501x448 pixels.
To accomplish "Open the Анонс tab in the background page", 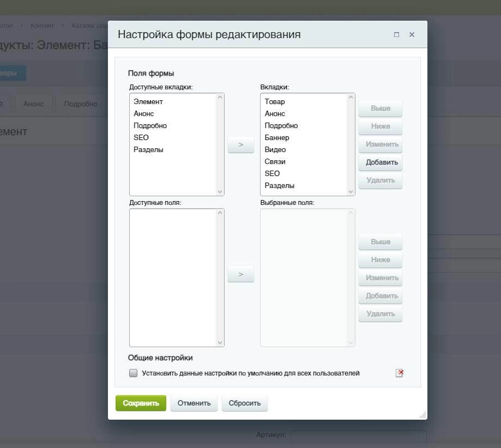I will coord(34,104).
